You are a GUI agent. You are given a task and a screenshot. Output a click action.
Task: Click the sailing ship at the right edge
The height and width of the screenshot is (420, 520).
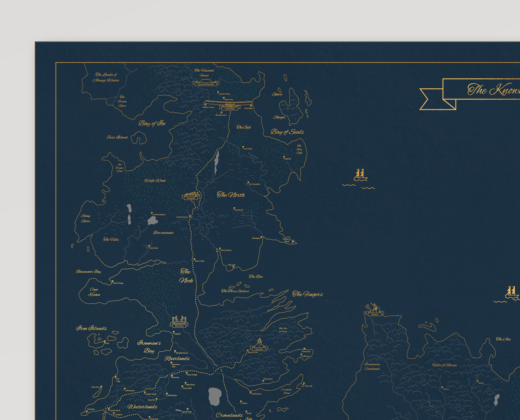pos(512,293)
